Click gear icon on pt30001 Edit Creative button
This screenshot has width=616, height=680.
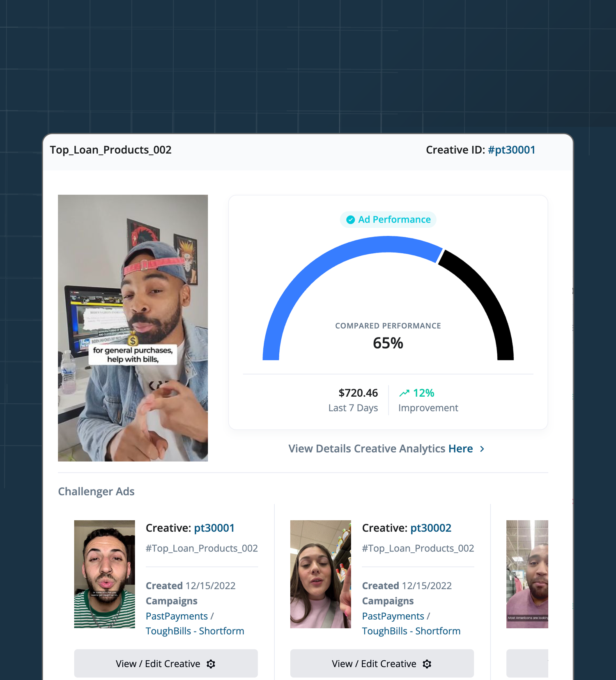tap(211, 664)
